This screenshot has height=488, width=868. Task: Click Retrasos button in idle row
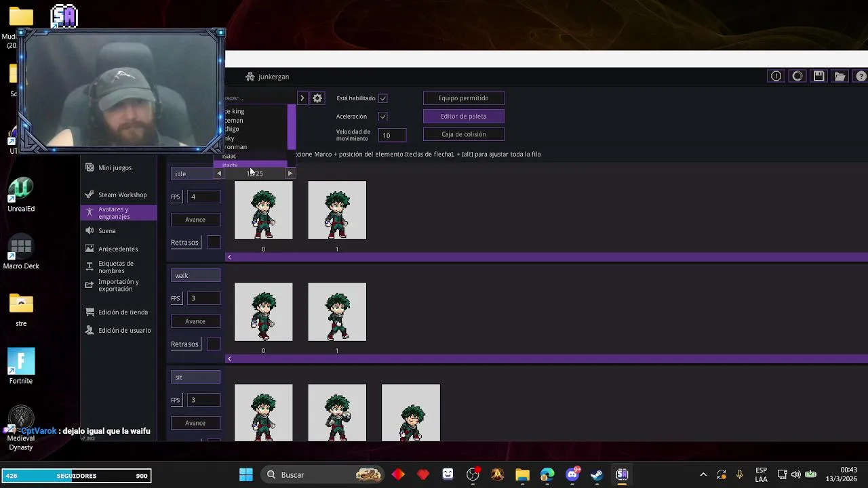184,242
